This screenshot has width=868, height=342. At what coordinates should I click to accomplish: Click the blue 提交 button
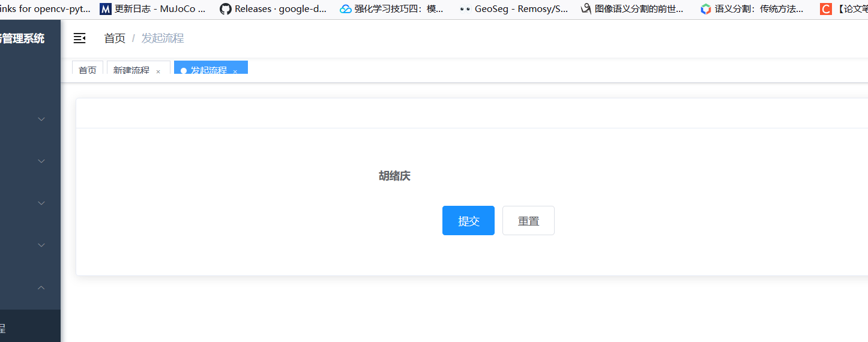468,221
